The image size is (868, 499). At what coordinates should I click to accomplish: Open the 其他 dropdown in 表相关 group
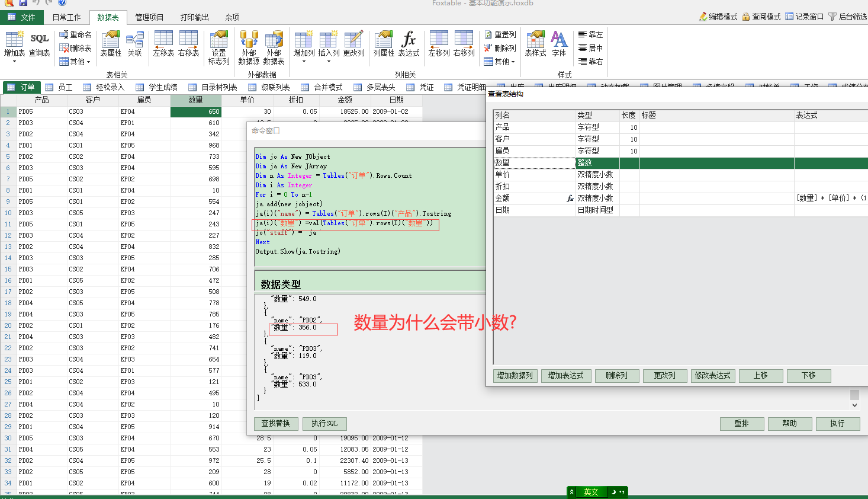(x=75, y=62)
